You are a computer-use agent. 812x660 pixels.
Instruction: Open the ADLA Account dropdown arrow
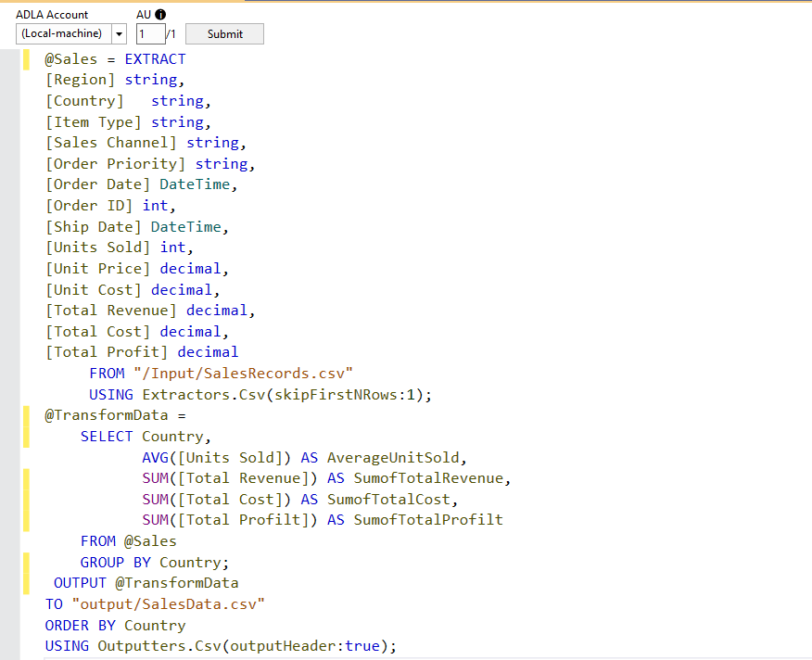tap(119, 34)
